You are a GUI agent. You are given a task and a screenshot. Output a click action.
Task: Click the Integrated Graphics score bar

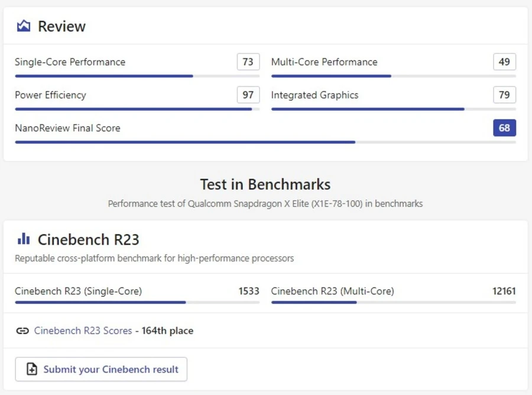394,109
